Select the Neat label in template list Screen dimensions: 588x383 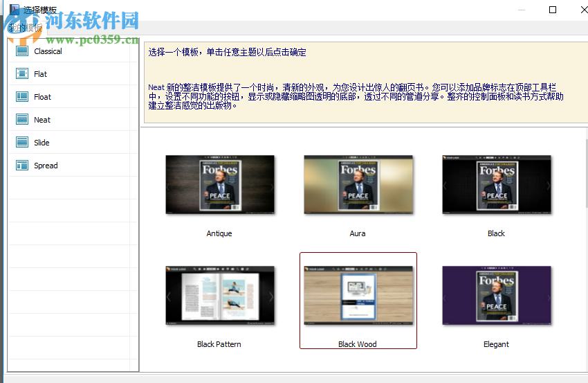coord(42,120)
